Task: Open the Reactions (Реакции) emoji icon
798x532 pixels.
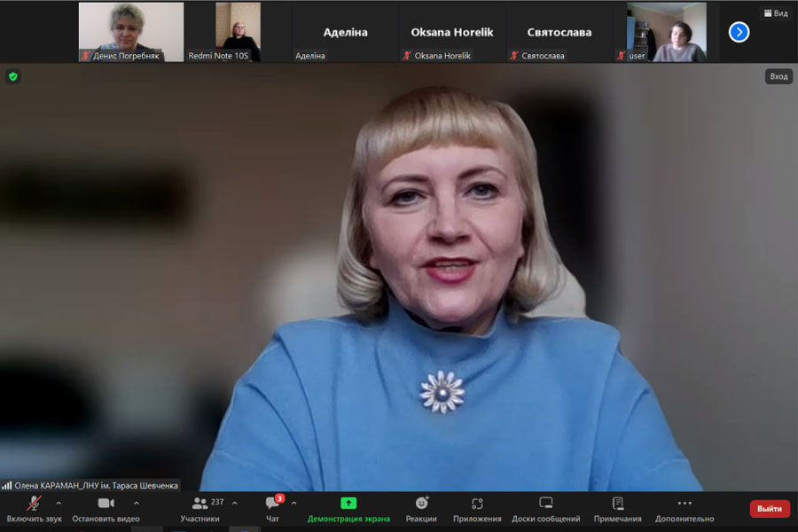Action: pos(421,504)
